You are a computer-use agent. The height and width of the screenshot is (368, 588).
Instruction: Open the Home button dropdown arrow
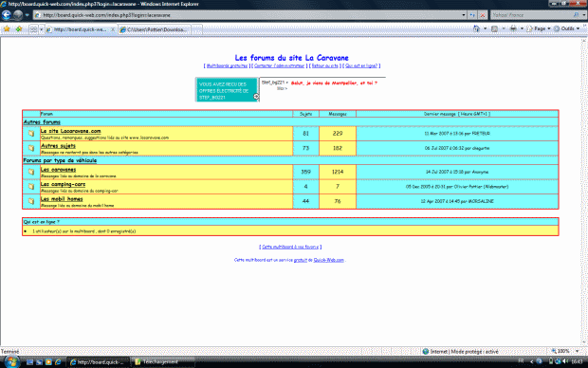click(x=485, y=28)
